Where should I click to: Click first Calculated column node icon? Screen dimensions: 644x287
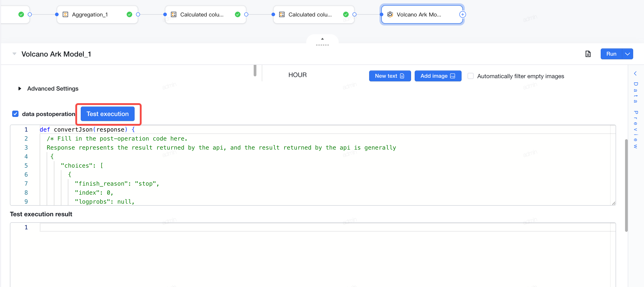click(173, 14)
